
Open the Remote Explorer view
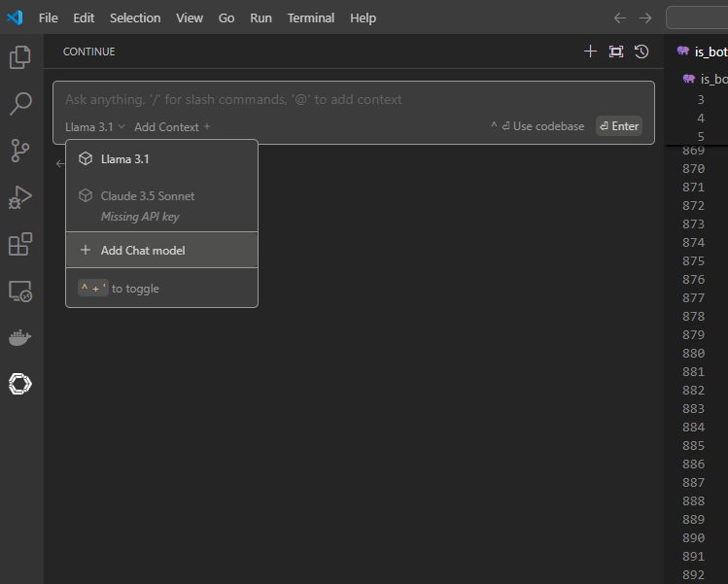tap(20, 292)
